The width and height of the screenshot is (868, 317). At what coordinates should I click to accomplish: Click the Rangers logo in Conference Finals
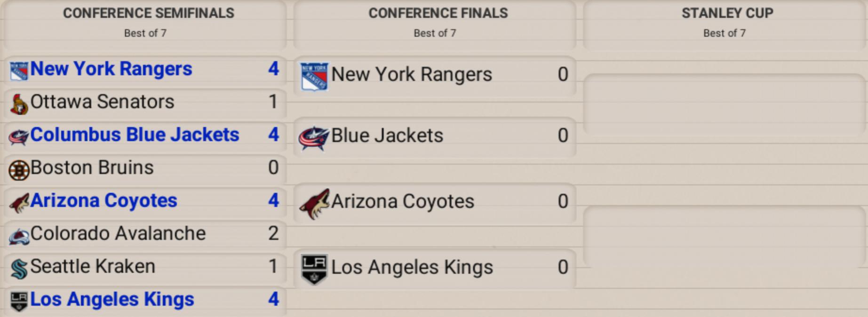pyautogui.click(x=314, y=76)
